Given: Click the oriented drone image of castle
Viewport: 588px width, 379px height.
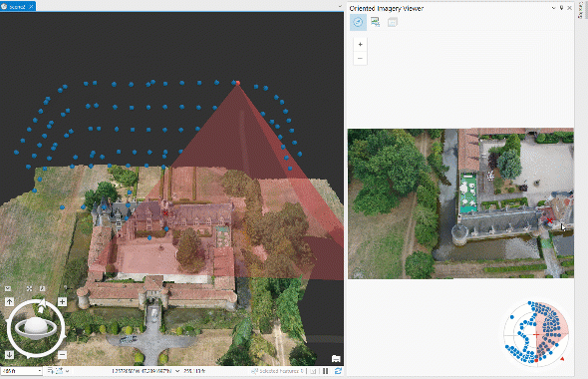Looking at the screenshot, I should [x=460, y=203].
